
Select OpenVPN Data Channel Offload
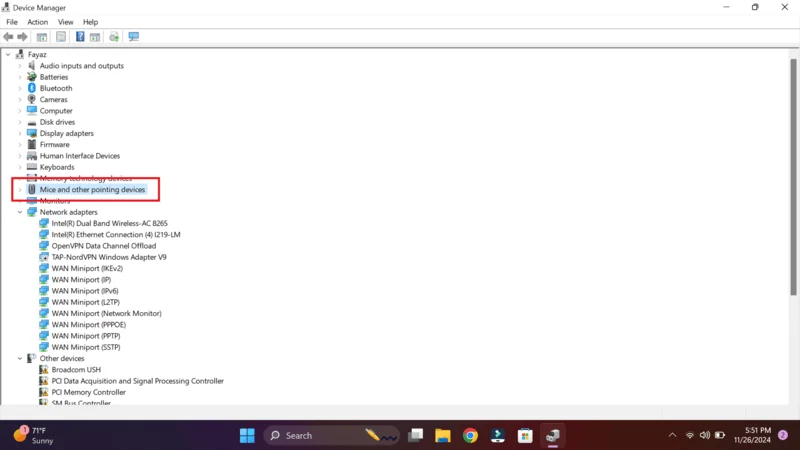pos(104,246)
